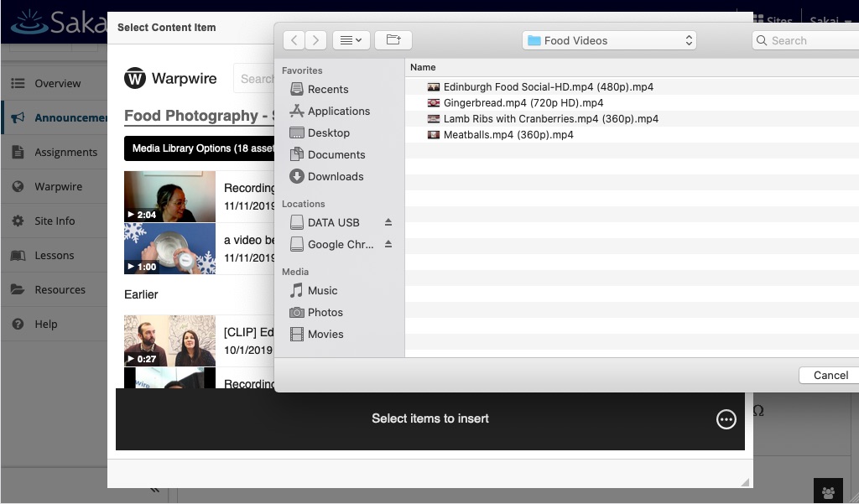Screen dimensions: 859x504
Task: Open Media Library Options button
Action: click(x=200, y=148)
